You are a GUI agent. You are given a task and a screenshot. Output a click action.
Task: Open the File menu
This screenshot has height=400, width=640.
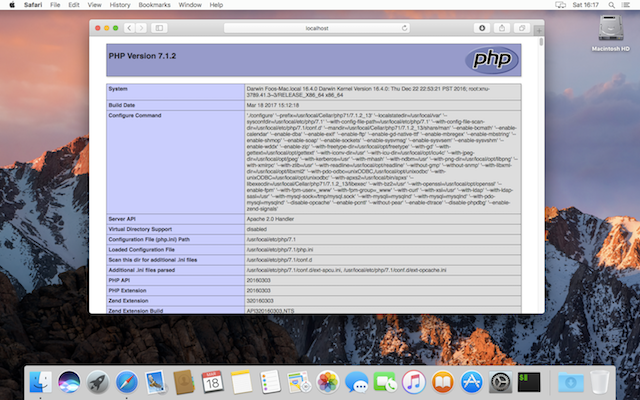(55, 5)
